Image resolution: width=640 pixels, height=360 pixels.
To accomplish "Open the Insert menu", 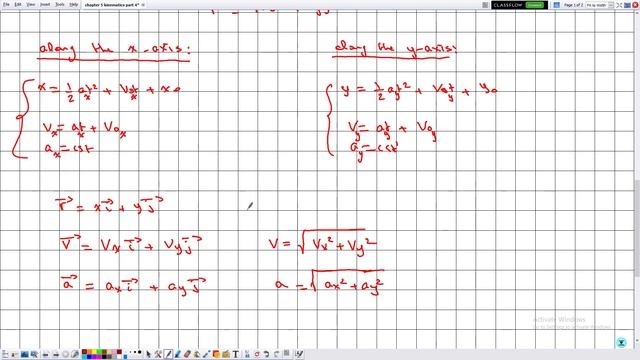I will tap(45, 4).
